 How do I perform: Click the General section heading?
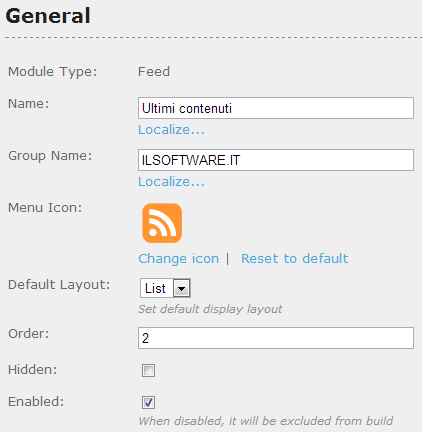coord(48,16)
